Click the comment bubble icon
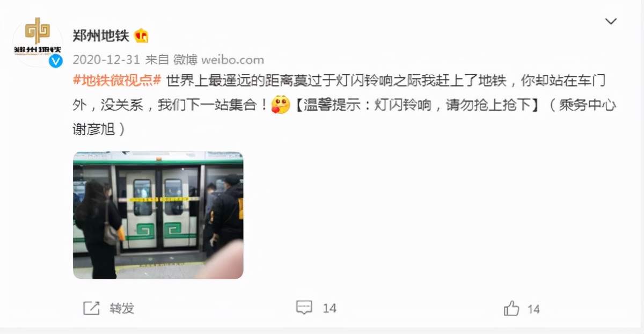Screen dimensions: 644x334 [x=304, y=308]
